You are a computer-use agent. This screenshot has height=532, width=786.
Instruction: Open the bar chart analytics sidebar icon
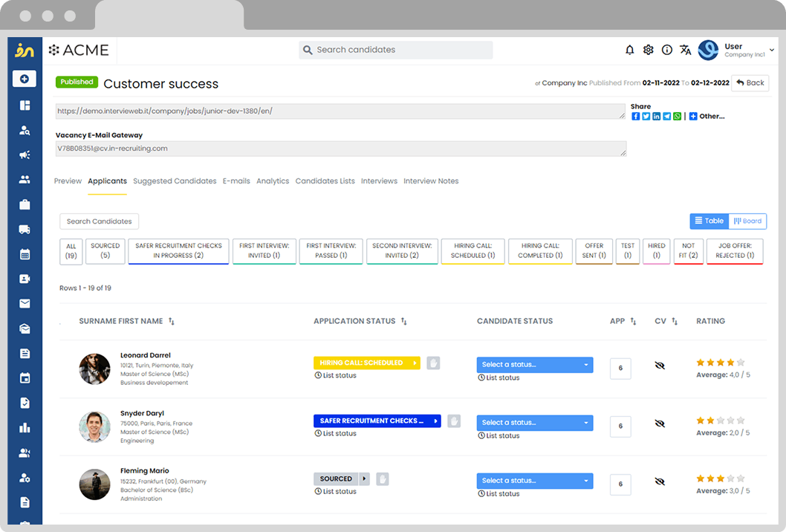click(25, 427)
